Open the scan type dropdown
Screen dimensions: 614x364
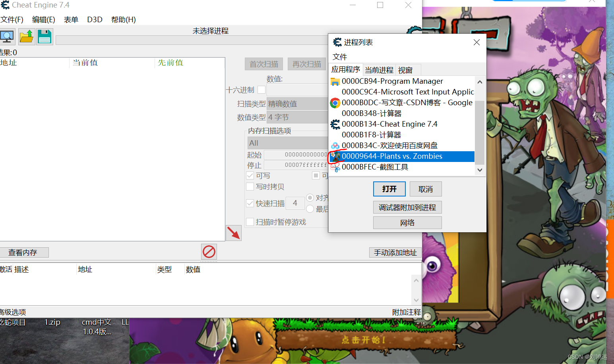(x=297, y=104)
